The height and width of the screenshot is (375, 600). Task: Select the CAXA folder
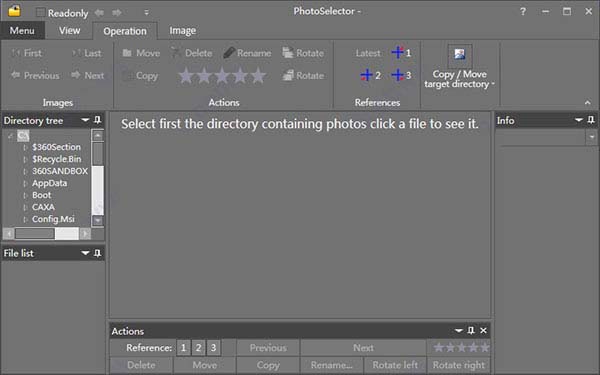point(43,207)
